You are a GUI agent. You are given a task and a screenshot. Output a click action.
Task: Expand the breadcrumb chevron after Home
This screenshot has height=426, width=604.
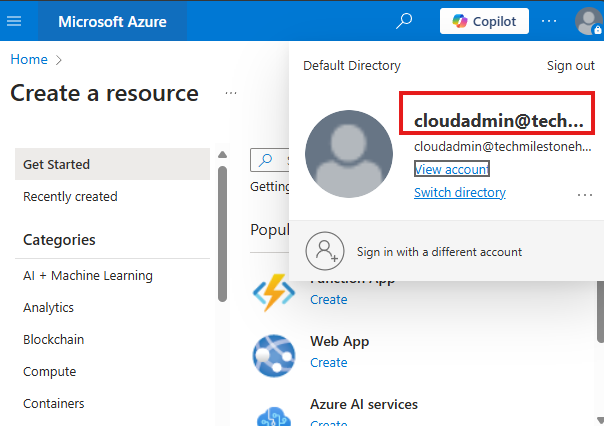coord(59,60)
